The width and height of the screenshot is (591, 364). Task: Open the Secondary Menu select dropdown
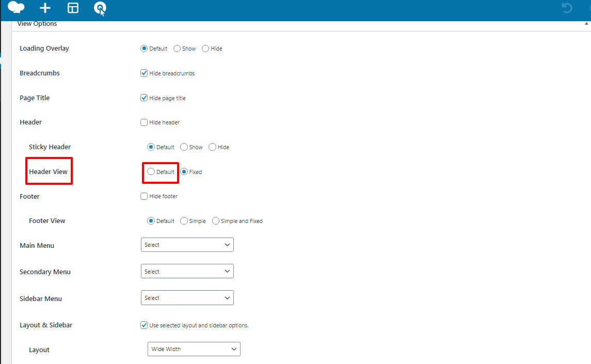187,271
